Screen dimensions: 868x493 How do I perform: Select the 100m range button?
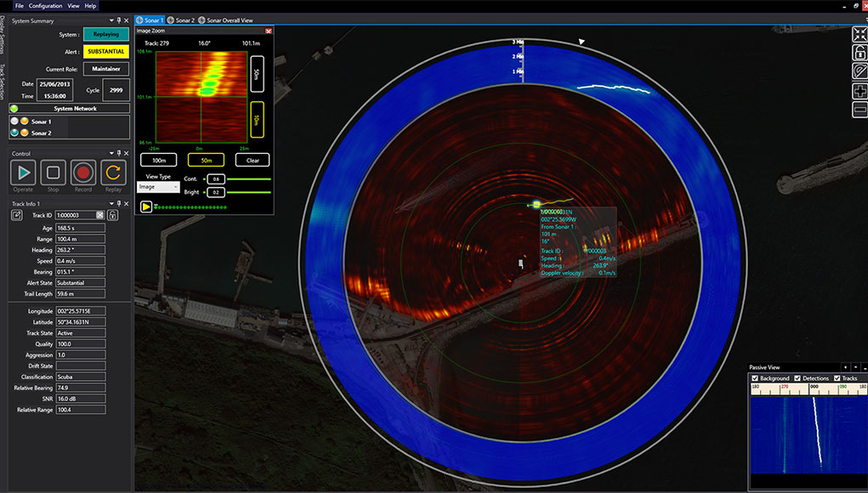click(x=158, y=160)
